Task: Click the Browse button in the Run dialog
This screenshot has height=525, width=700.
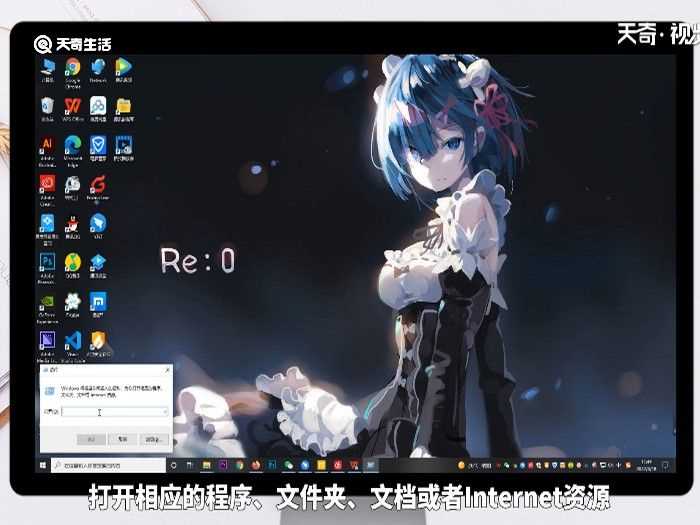Action: pyautogui.click(x=154, y=439)
